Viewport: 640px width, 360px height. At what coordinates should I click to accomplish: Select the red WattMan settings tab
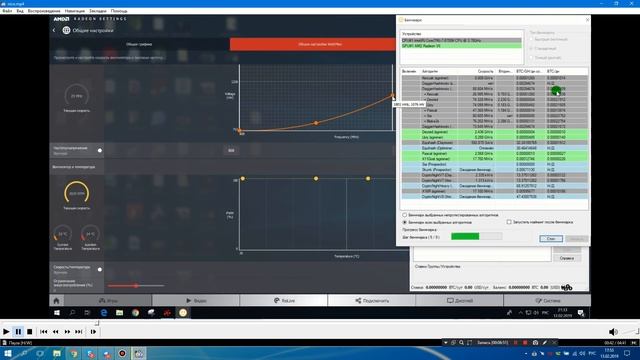point(313,44)
